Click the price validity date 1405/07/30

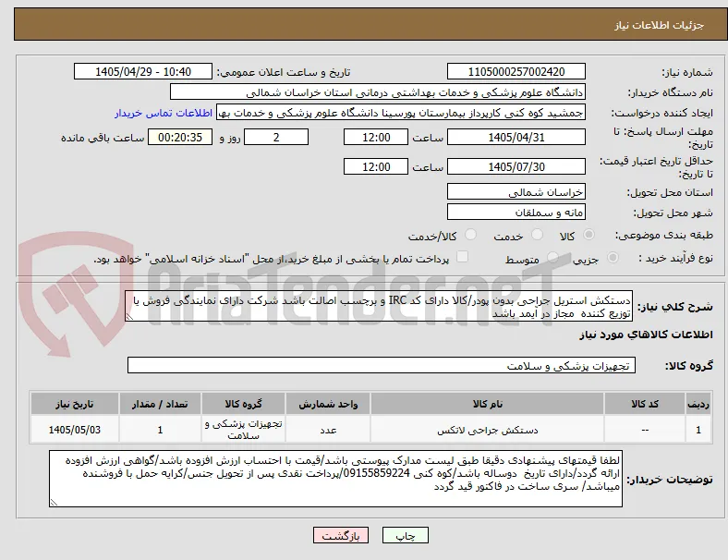point(516,166)
